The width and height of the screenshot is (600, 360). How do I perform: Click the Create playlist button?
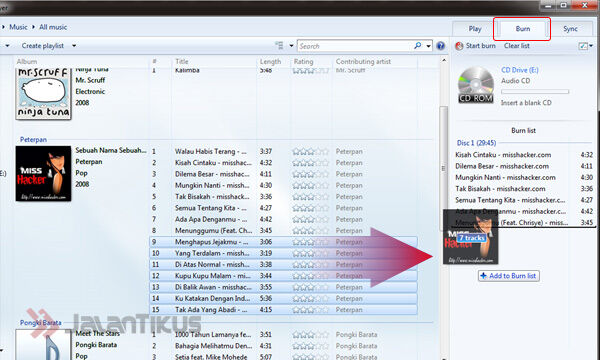[x=42, y=46]
